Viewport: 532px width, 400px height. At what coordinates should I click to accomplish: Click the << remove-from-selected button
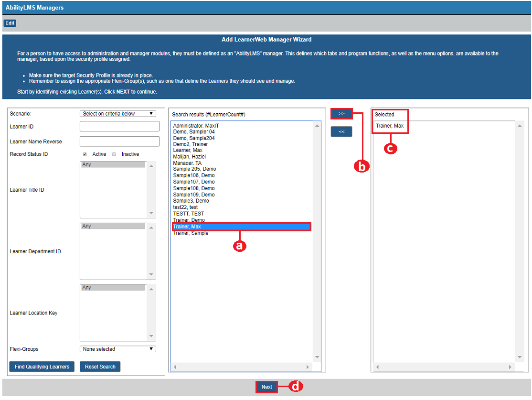(x=341, y=131)
